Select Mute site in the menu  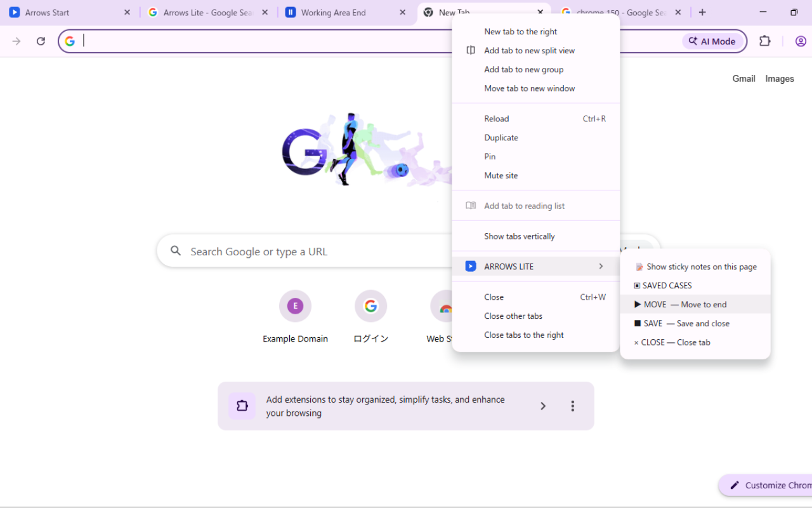pos(535,175)
